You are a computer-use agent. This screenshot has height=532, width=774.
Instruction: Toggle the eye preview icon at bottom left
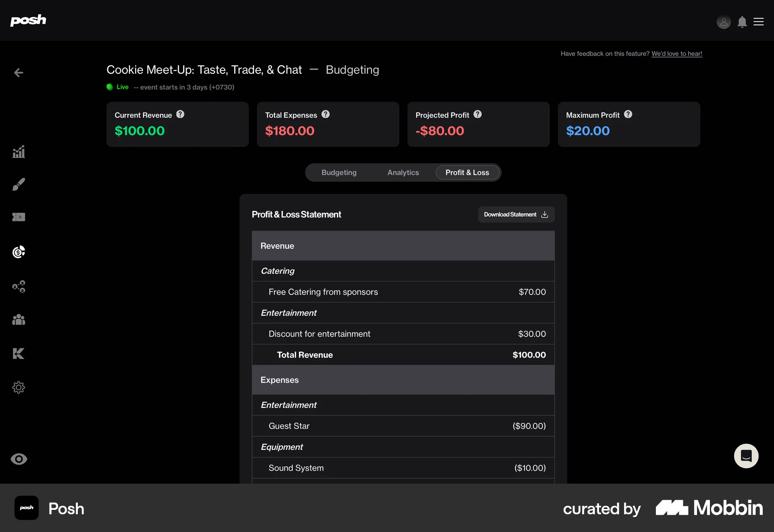pos(19,459)
